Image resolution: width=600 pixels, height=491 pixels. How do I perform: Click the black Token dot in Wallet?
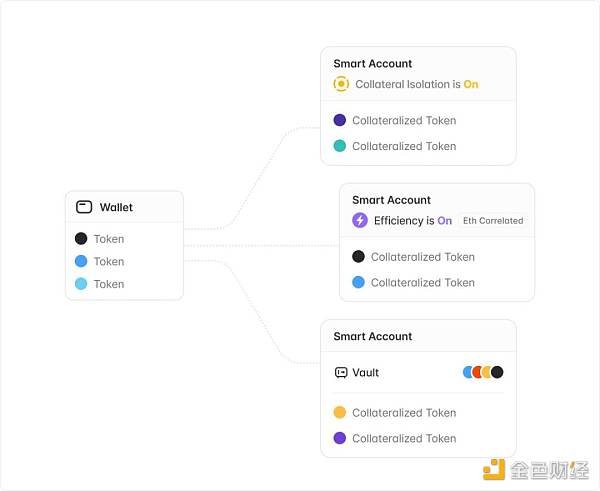81,239
